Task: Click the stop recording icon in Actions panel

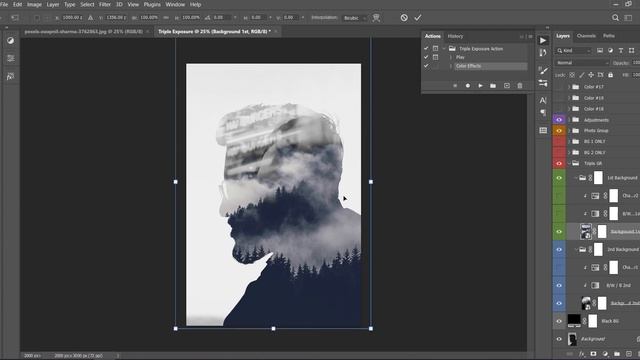Action: [x=455, y=86]
